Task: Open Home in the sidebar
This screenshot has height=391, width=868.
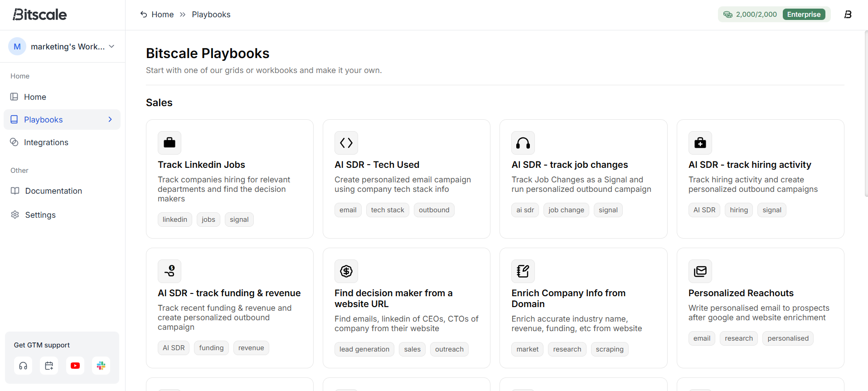Action: click(62, 97)
